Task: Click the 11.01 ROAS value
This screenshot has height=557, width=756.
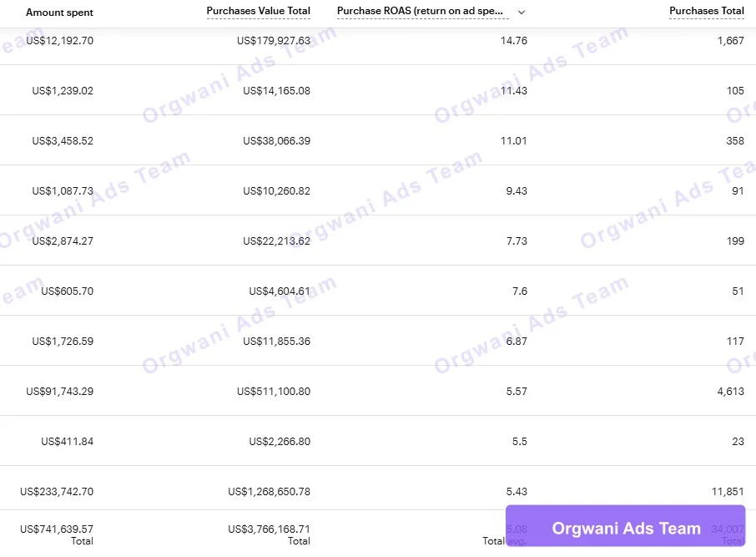Action: [513, 141]
